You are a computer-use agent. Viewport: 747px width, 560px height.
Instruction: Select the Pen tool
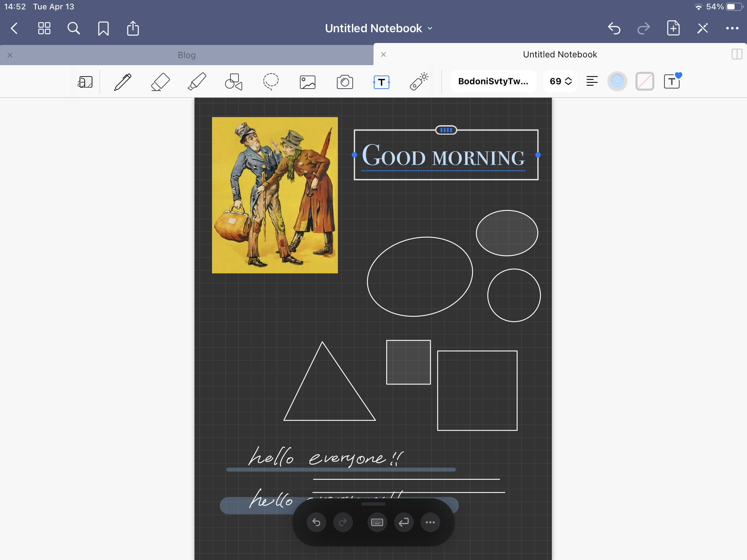(123, 82)
